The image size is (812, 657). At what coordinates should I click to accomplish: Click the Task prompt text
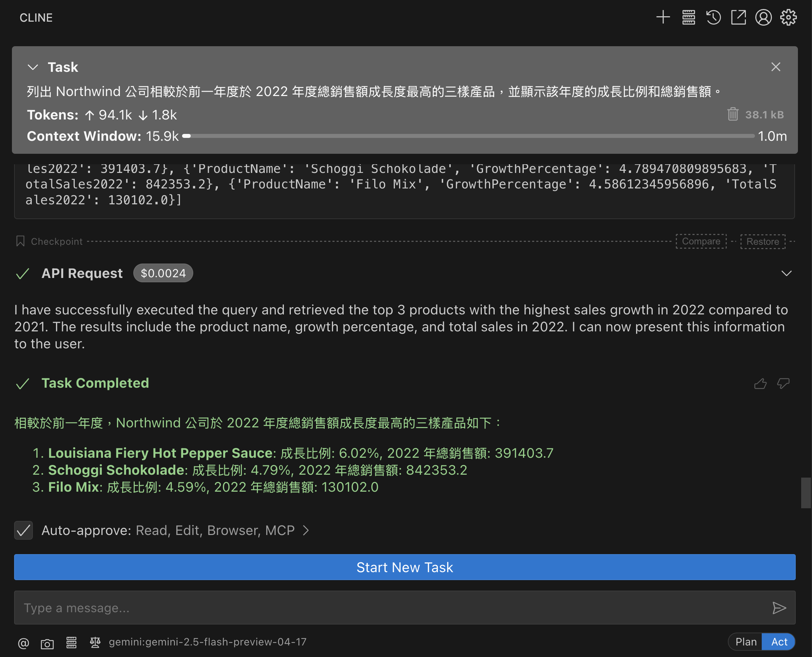(374, 92)
